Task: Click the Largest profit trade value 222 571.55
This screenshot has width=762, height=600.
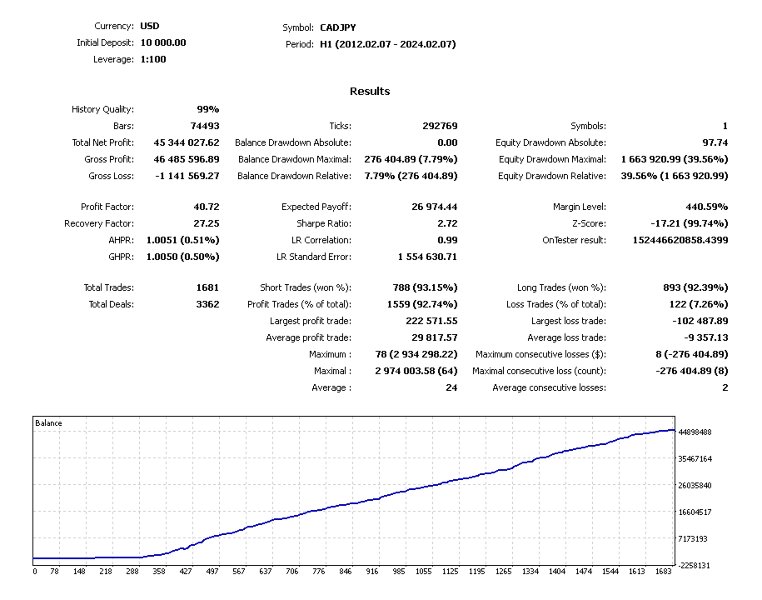Action: tap(432, 321)
